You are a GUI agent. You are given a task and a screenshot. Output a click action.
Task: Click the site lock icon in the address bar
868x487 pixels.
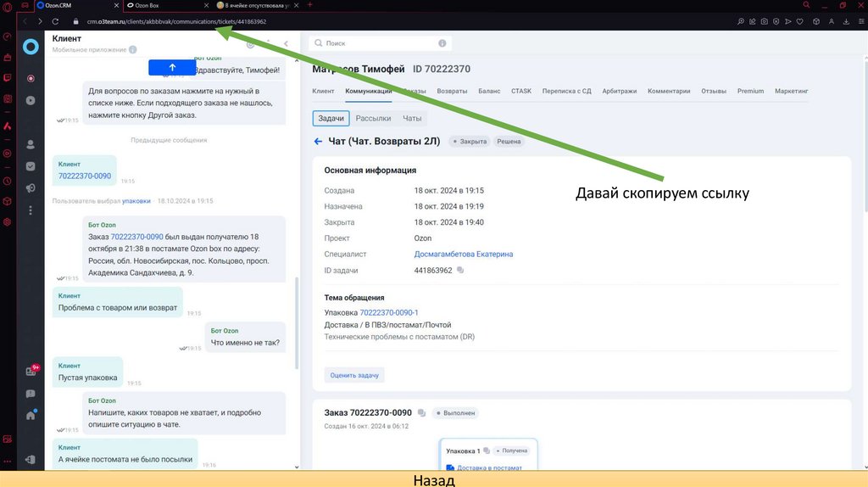click(75, 21)
